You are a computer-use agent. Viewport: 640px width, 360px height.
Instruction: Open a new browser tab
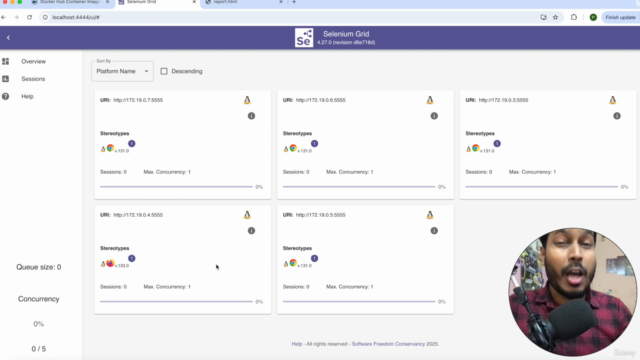click(294, 2)
